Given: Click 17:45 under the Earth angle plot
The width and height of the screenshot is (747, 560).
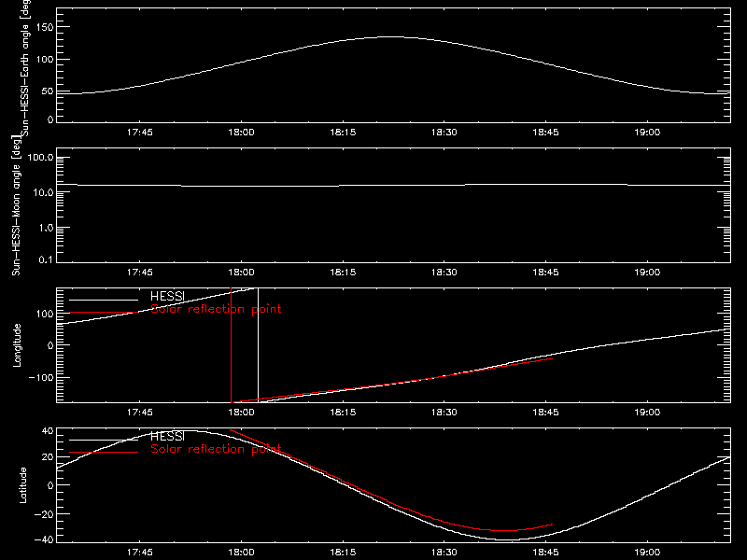Looking at the screenshot, I should click(139, 133).
